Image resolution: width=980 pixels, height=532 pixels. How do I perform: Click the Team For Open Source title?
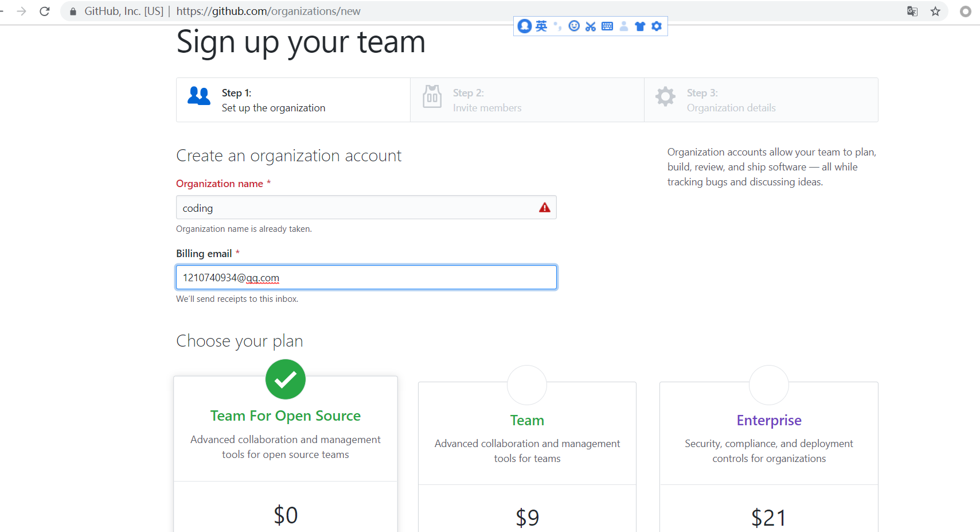(286, 415)
